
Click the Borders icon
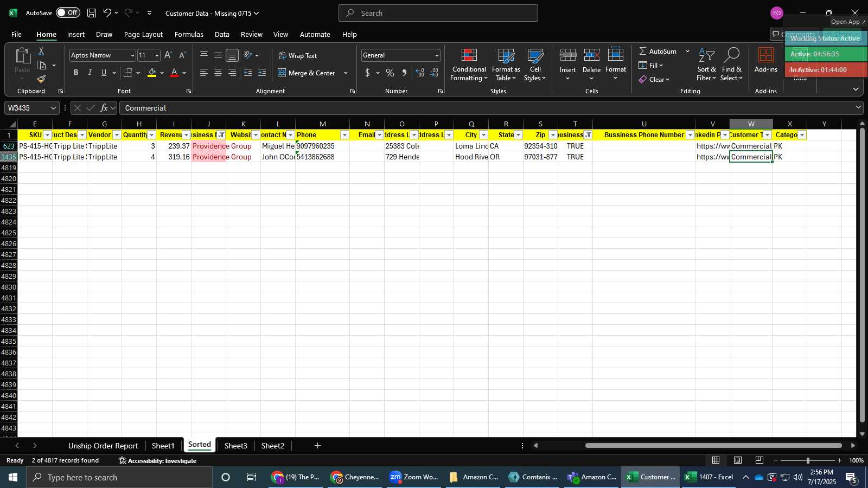click(128, 73)
